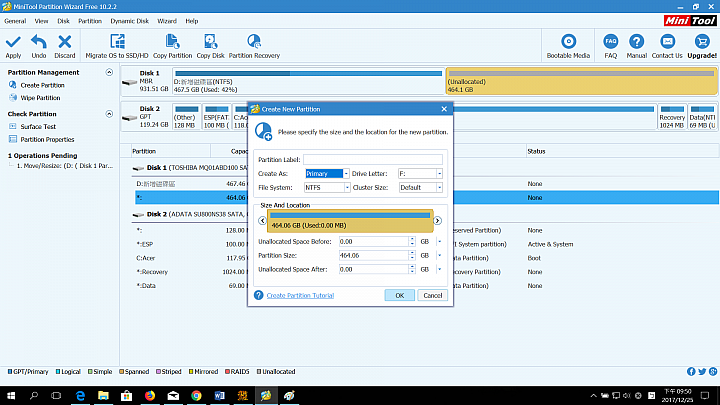Click the Status column header
Image resolution: width=720 pixels, height=405 pixels.
click(x=536, y=151)
